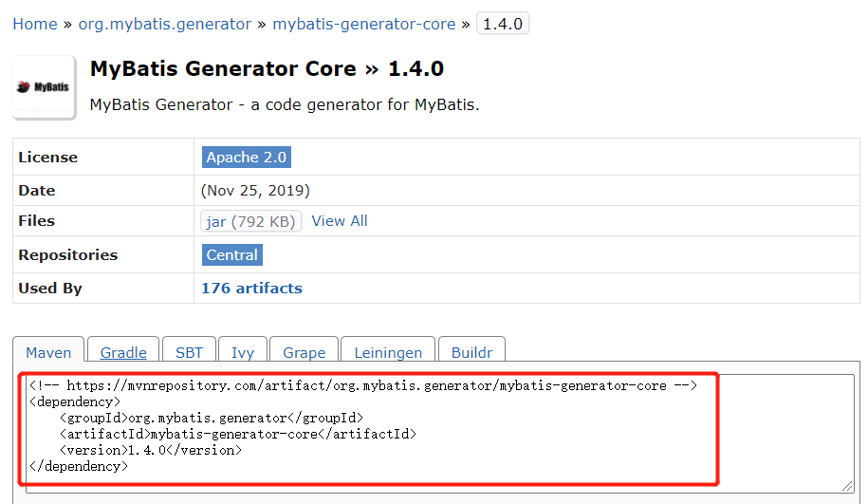Open the org.mybatis.generator breadcrumb link
The width and height of the screenshot is (868, 504).
click(x=165, y=24)
